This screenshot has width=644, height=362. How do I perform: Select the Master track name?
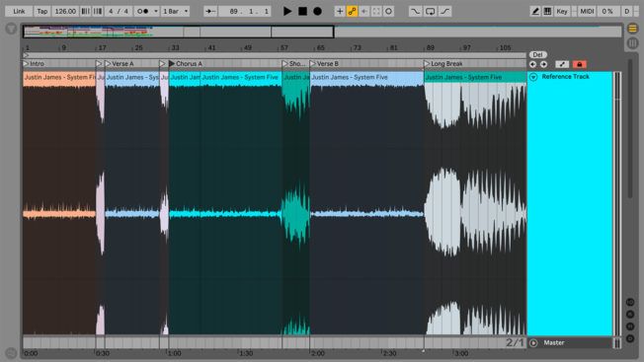[x=554, y=342]
